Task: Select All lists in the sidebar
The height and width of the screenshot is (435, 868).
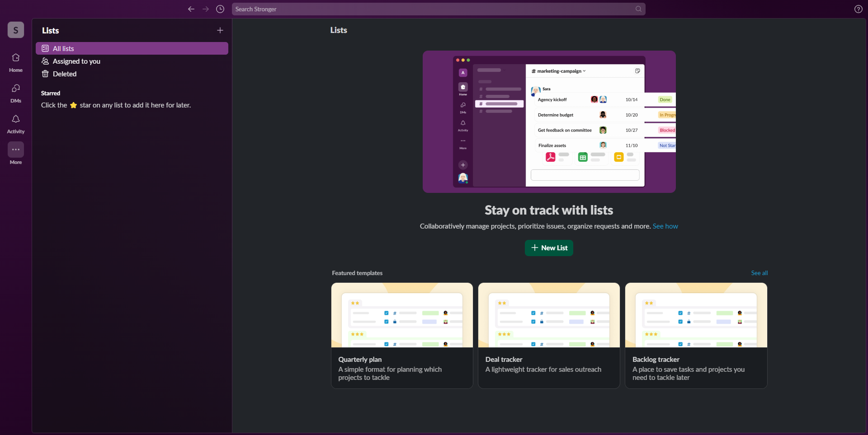Action: (132, 48)
